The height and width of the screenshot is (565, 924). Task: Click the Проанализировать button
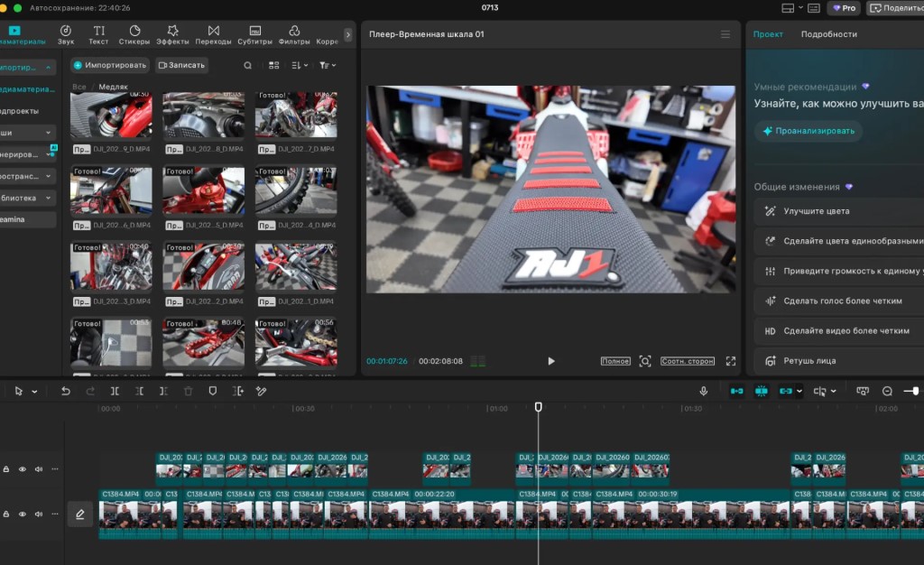[x=808, y=131]
